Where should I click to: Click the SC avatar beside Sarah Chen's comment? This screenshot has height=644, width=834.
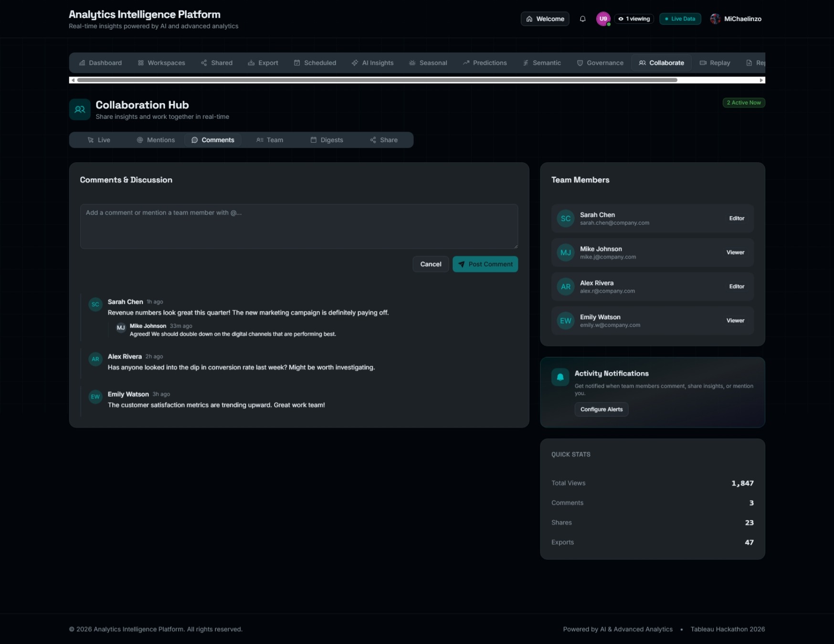95,304
